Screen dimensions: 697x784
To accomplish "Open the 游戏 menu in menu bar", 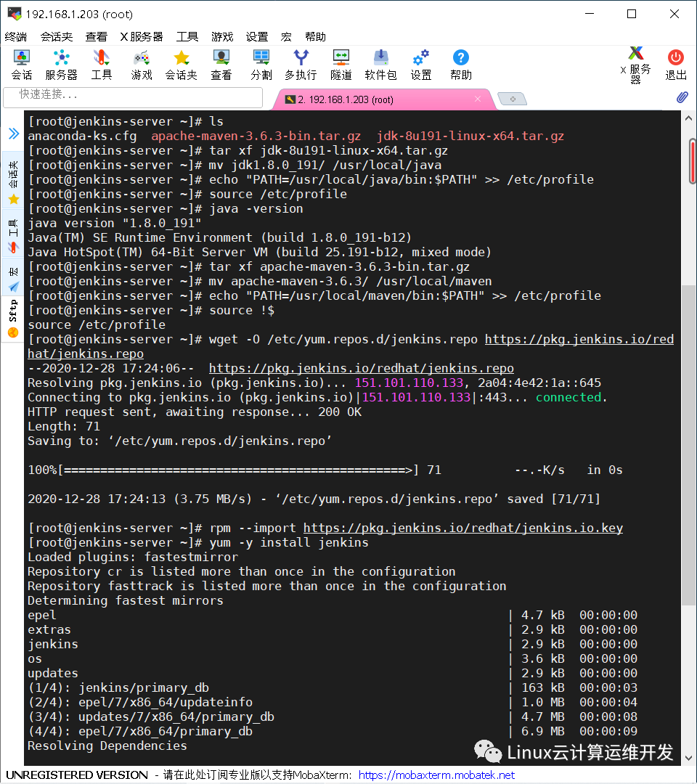I will click(222, 36).
